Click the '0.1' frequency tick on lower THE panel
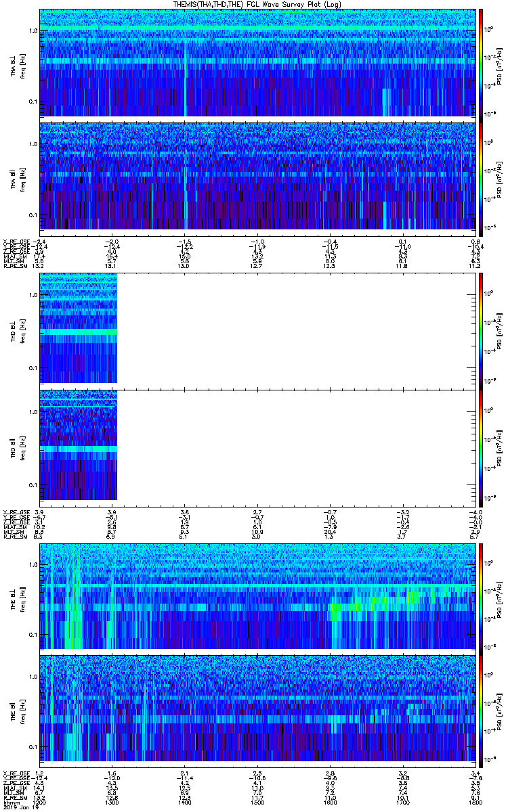This screenshot has height=812, width=508. point(33,747)
